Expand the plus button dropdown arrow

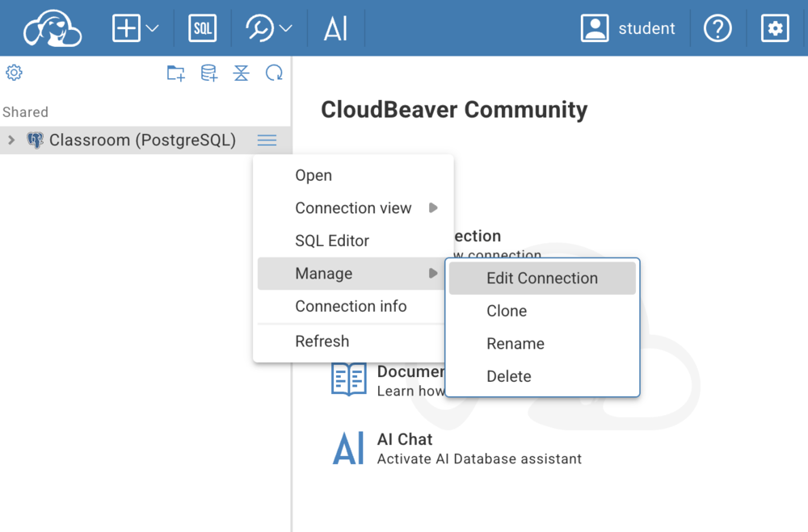coord(152,28)
